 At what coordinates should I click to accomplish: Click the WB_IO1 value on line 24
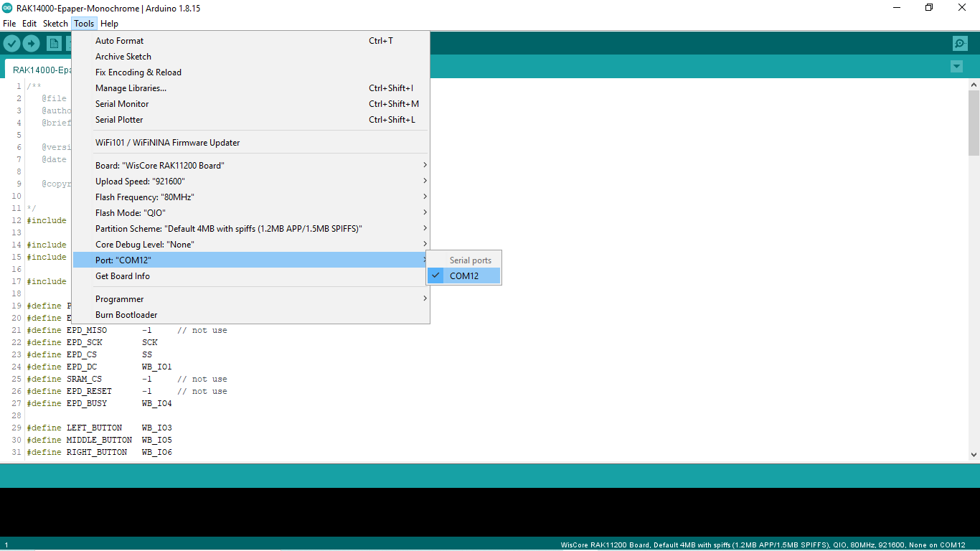pos(157,367)
